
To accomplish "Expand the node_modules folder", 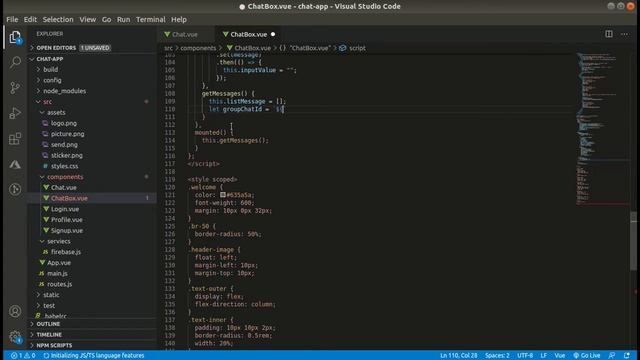I will coord(92,91).
